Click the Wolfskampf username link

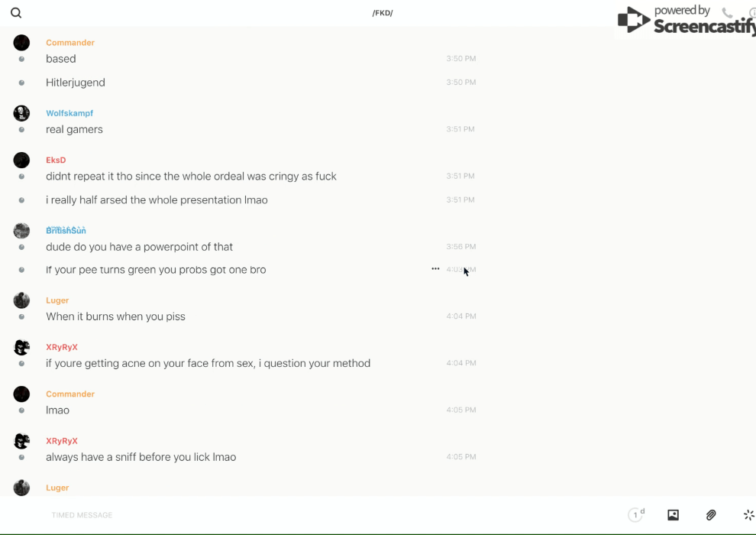(x=69, y=113)
